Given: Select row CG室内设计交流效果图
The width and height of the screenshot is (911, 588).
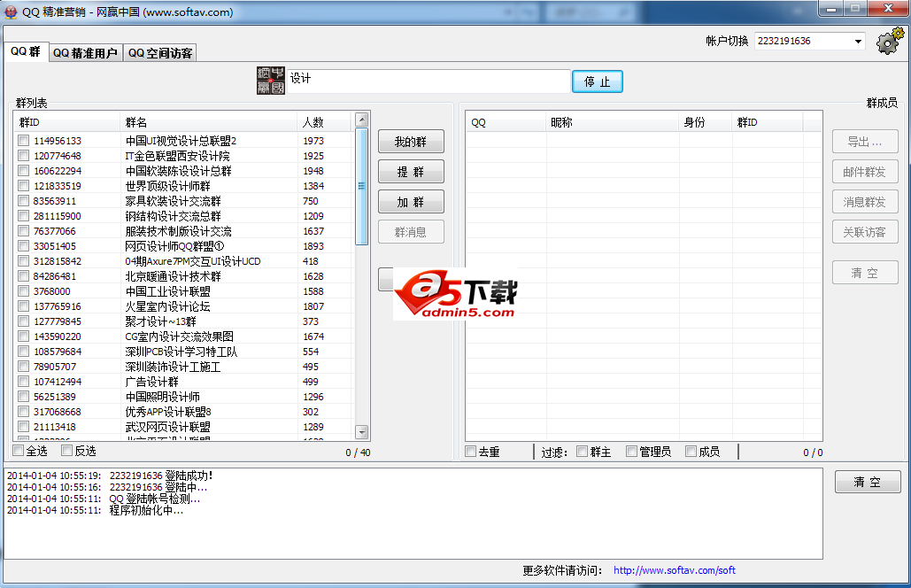Looking at the screenshot, I should (x=183, y=337).
